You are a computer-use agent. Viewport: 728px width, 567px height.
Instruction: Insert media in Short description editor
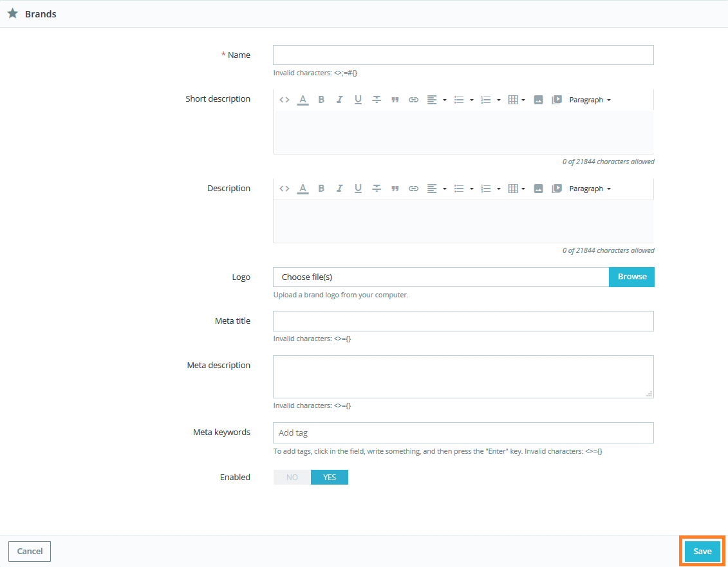pos(557,100)
